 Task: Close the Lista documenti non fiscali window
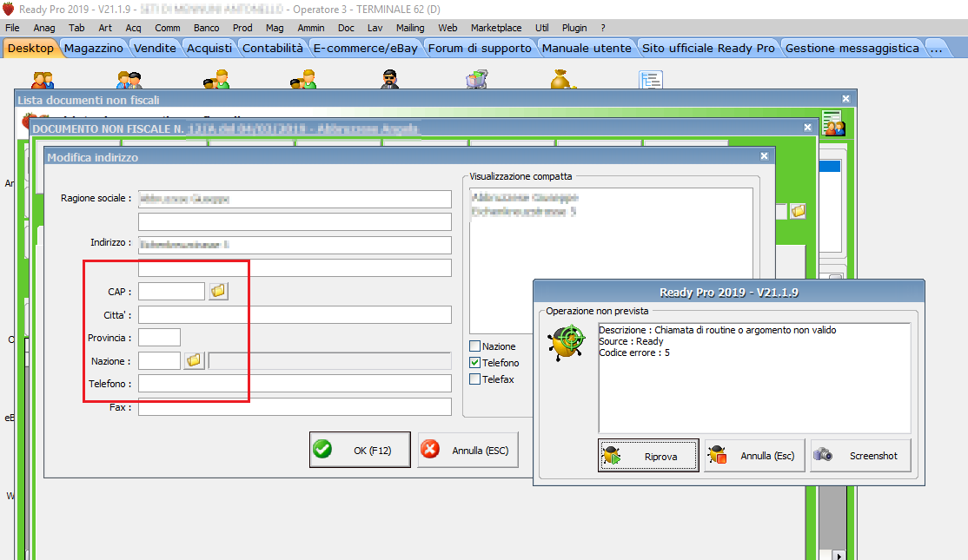(x=845, y=99)
